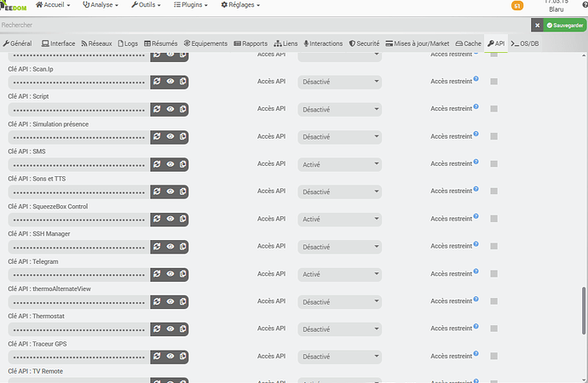This screenshot has width=588, height=383.
Task: Check restricted access box for Scan.Ip
Action: (x=494, y=82)
